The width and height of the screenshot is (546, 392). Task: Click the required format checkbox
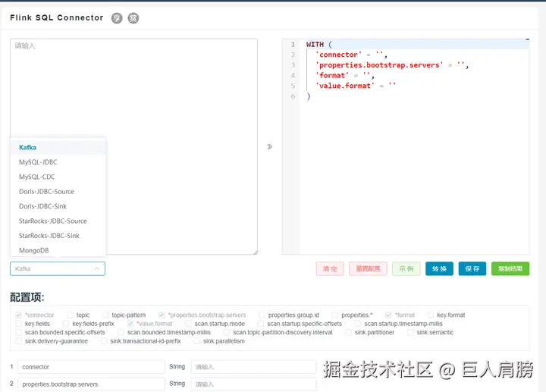pos(388,315)
